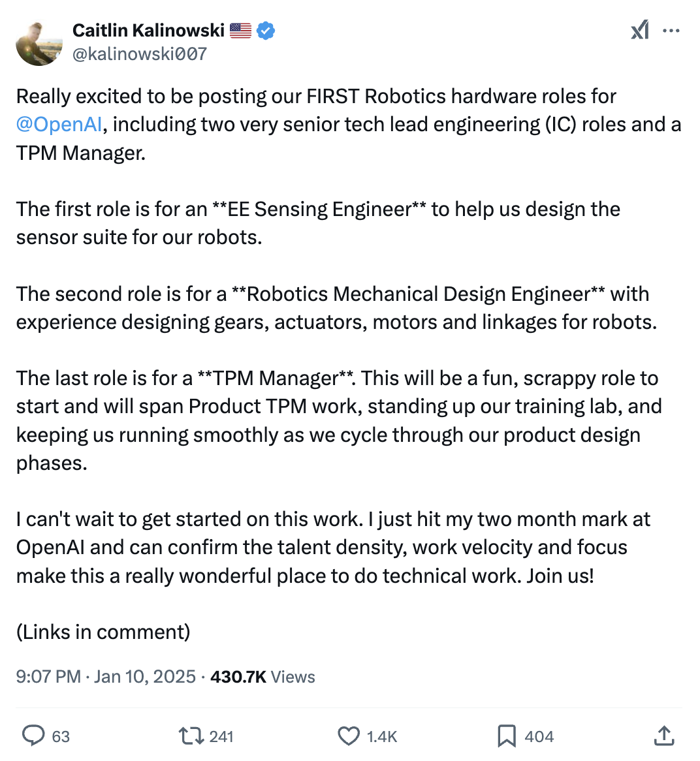
Task: Open the @OpenAI mention link
Action: click(59, 124)
